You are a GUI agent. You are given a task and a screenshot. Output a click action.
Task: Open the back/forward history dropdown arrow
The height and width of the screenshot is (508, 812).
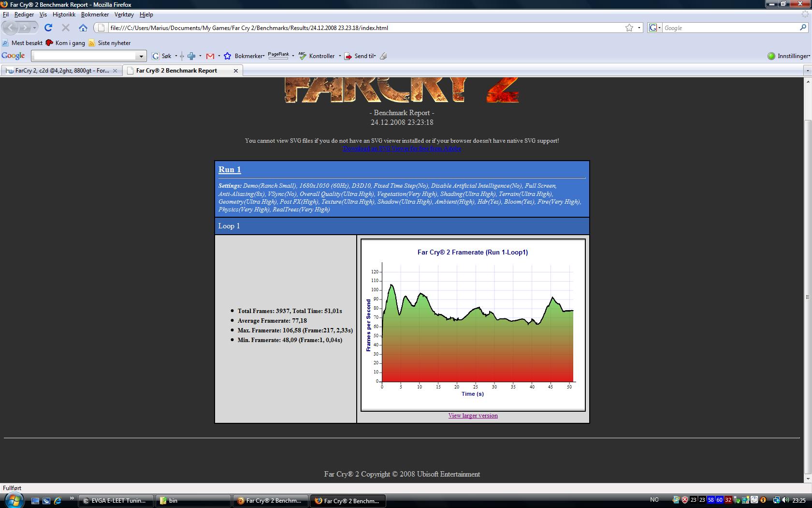click(34, 28)
